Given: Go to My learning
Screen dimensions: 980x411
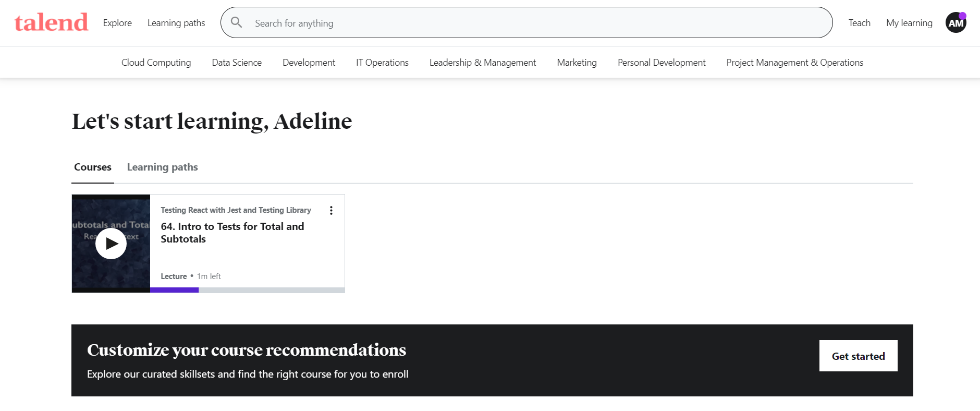Looking at the screenshot, I should coord(909,23).
